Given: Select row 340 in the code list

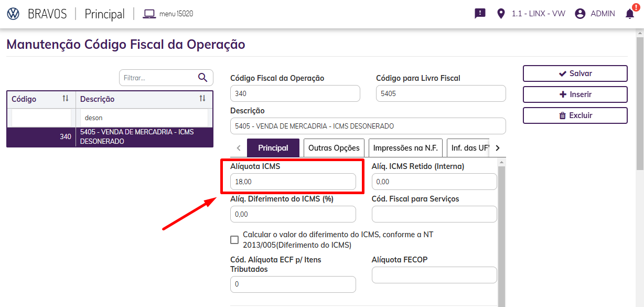Looking at the screenshot, I should [x=110, y=137].
